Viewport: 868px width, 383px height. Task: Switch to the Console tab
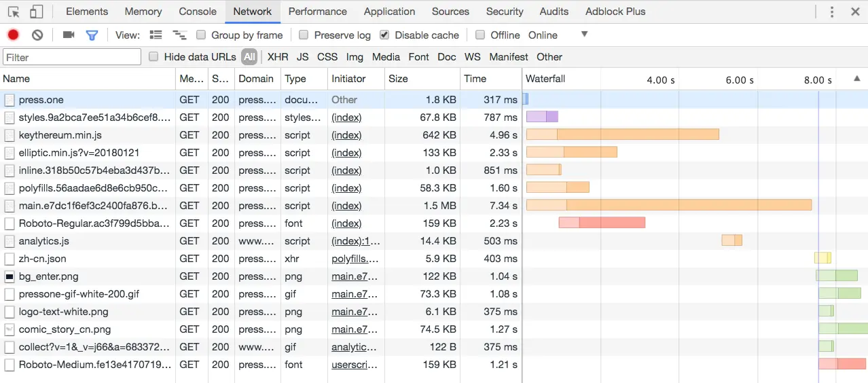[198, 12]
